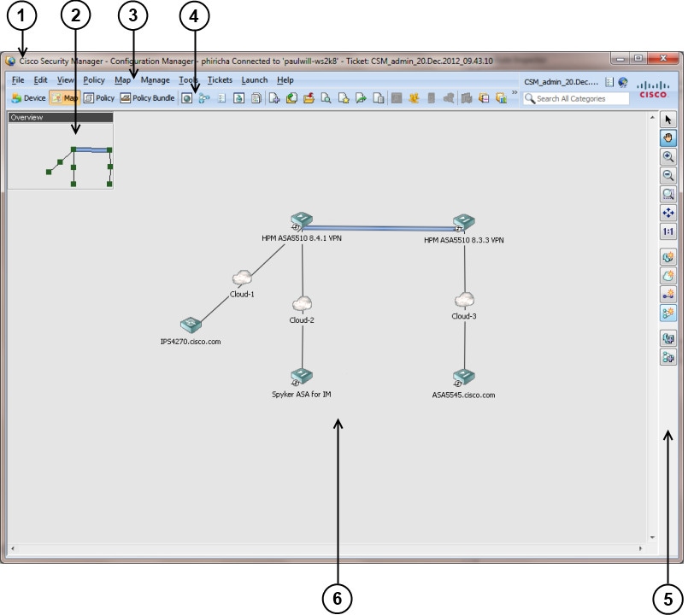
Task: Select the Cloud-3 network object
Action: [464, 300]
